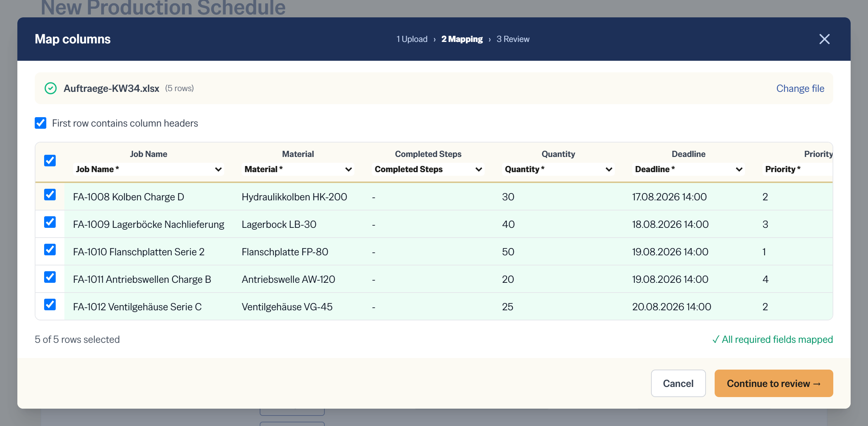Viewport: 868px width, 426px height.
Task: Click cell Flanschplatte FP-80
Action: pyautogui.click(x=285, y=252)
